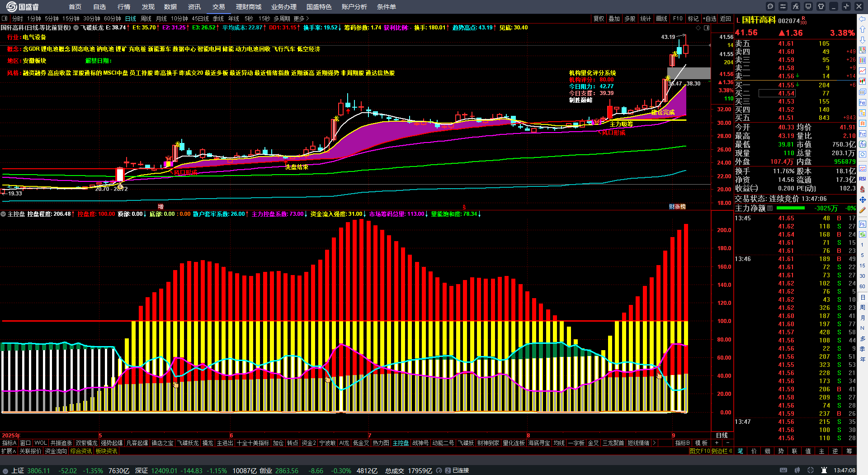Screen dimensions: 868x475
Task: Click the +自选 add to watchlist button
Action: point(709,19)
